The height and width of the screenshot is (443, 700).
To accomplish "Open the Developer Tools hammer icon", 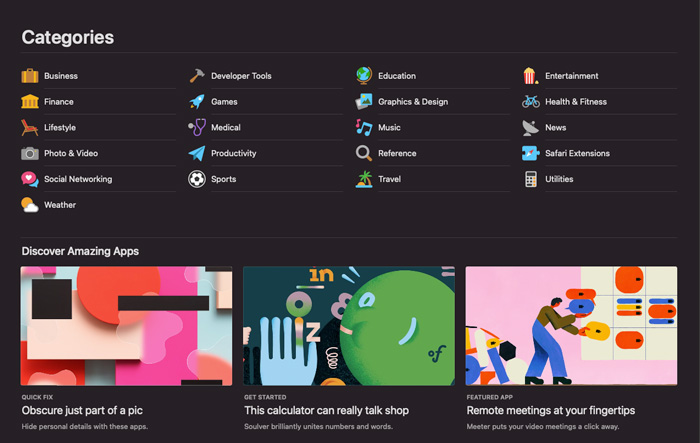I will pos(197,76).
